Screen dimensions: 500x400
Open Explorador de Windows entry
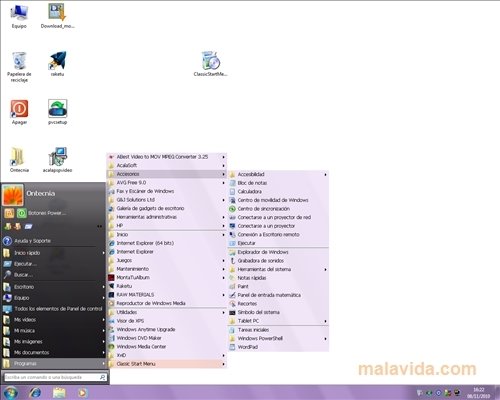[279, 252]
